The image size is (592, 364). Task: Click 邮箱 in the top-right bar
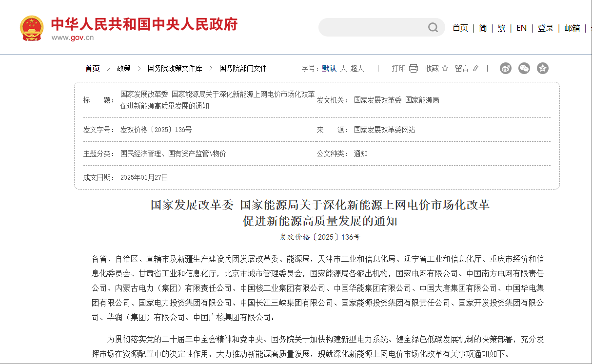[x=572, y=28]
